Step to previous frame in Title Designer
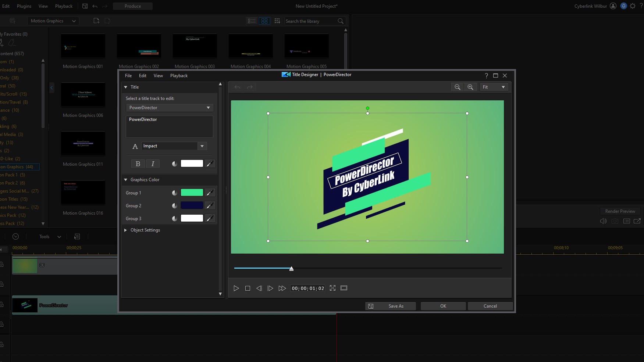644x362 pixels. click(x=259, y=288)
